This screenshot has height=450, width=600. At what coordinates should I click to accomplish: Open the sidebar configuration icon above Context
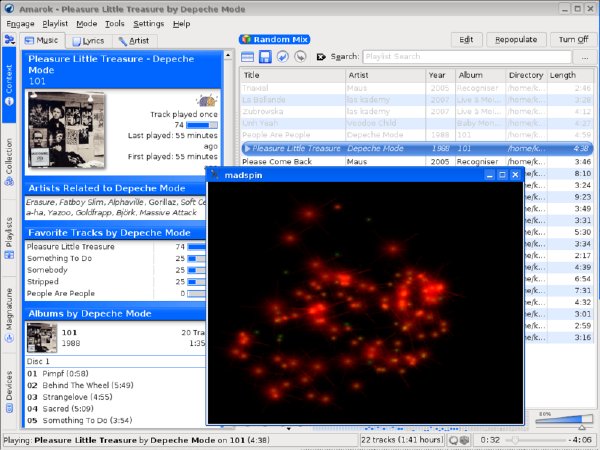(9, 39)
